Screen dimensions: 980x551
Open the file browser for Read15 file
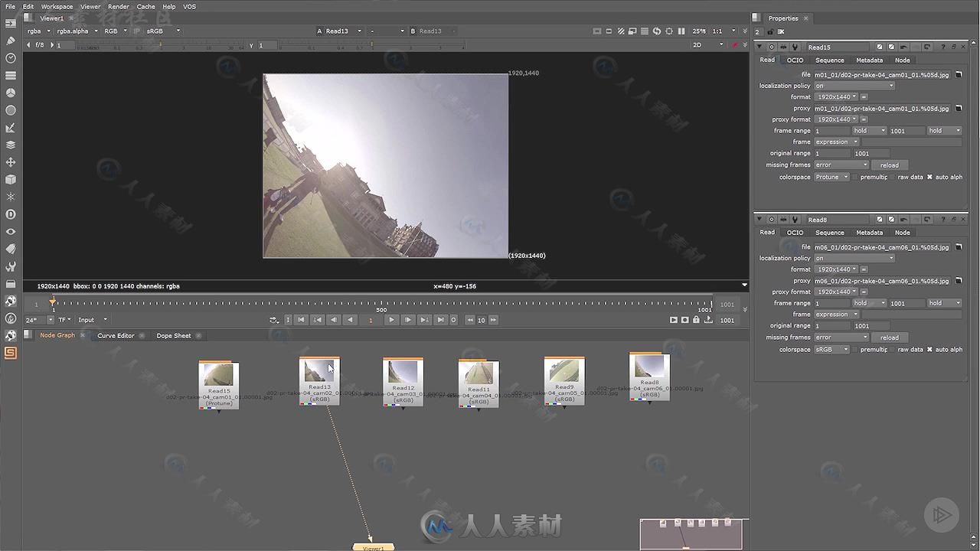(958, 74)
